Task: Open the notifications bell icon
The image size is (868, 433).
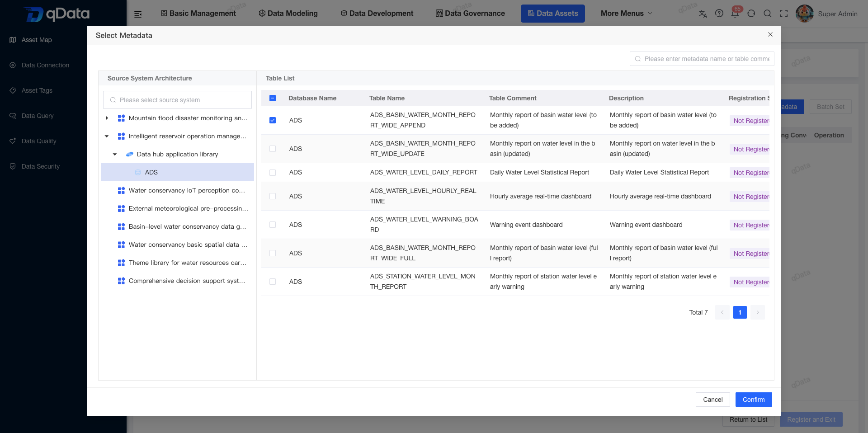Action: [735, 14]
